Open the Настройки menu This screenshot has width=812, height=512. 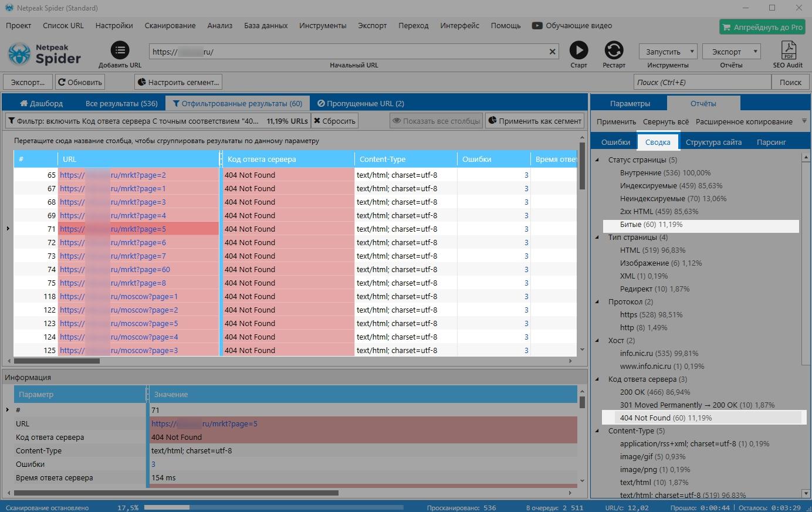[x=114, y=26]
